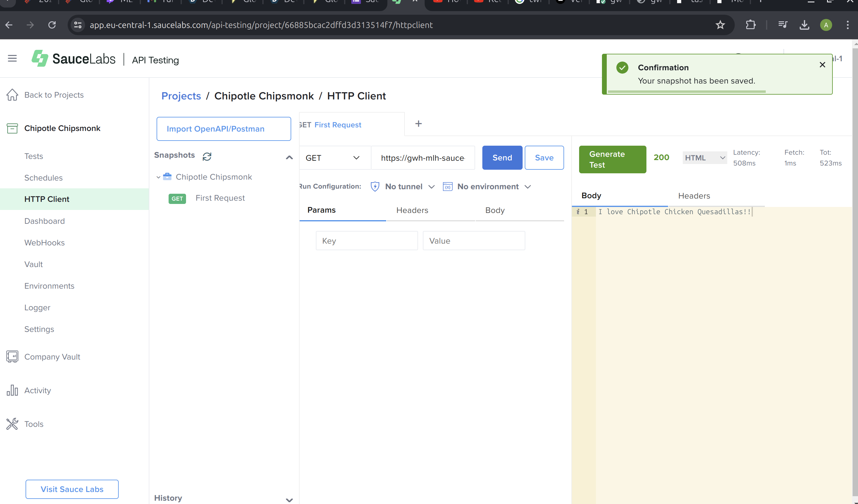Open the HTML response format dropdown

[x=704, y=158]
